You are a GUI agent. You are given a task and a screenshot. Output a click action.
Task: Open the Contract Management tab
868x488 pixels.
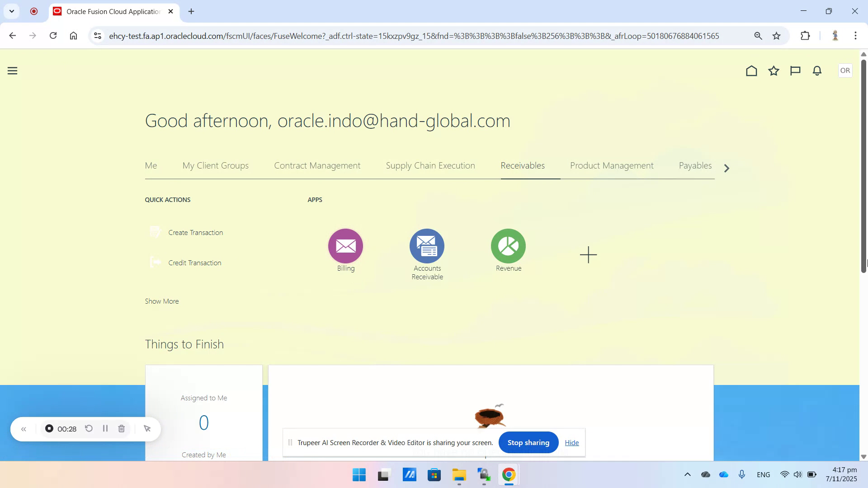[x=317, y=165]
